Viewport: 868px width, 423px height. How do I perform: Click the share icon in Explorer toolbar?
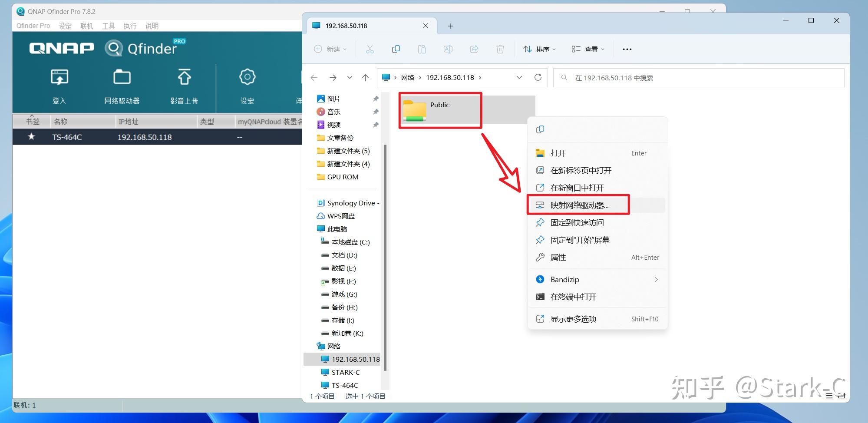474,49
